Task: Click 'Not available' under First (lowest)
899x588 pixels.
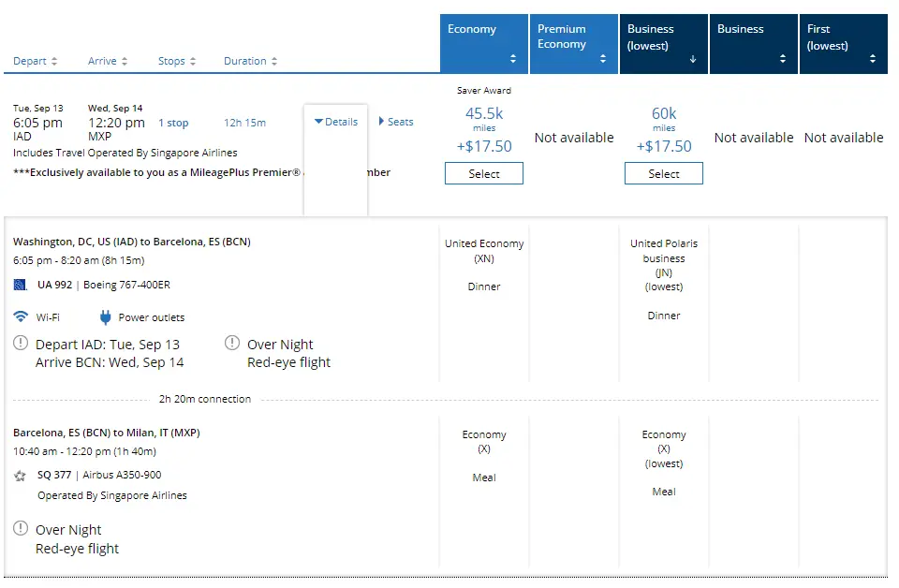Action: point(844,138)
